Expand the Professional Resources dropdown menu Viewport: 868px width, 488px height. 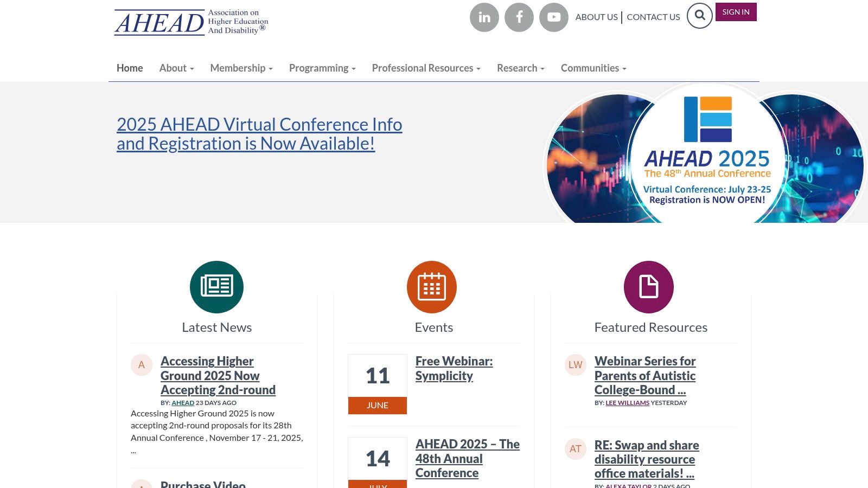pyautogui.click(x=426, y=68)
